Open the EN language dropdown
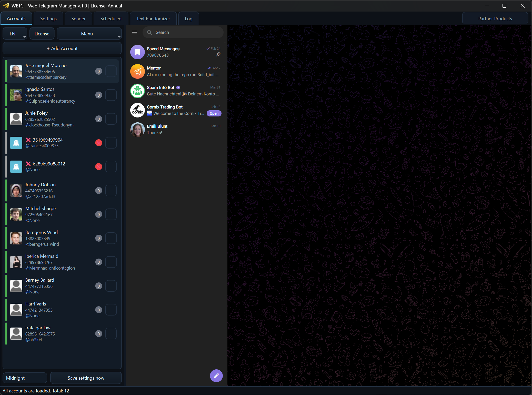 point(15,34)
